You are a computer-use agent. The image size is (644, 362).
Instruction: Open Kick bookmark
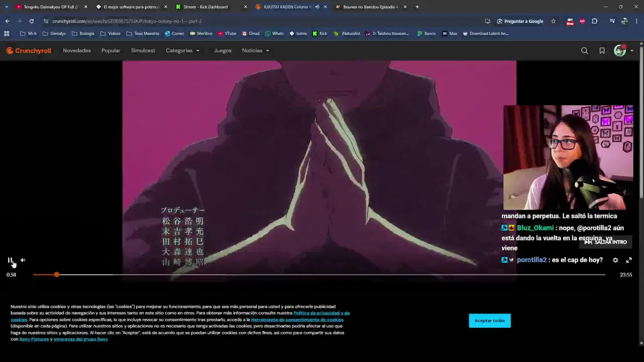click(320, 34)
